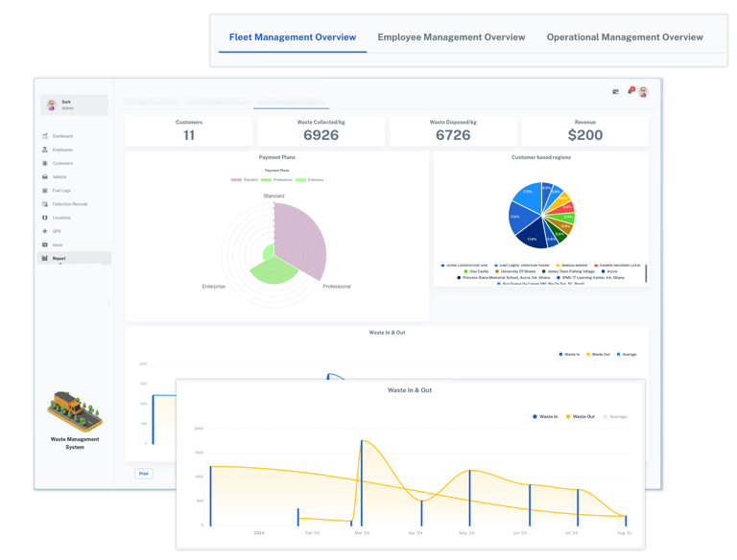
Task: Open the Locations map icon
Action: point(45,218)
